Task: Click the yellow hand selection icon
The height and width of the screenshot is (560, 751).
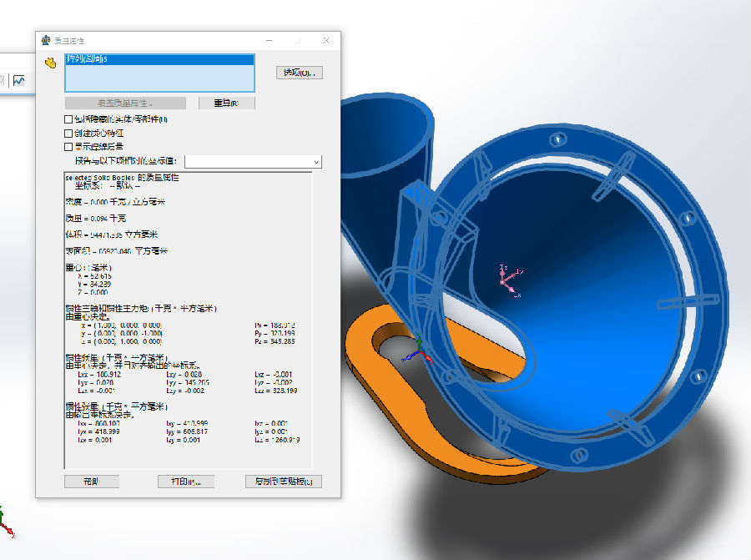Action: click(x=50, y=63)
